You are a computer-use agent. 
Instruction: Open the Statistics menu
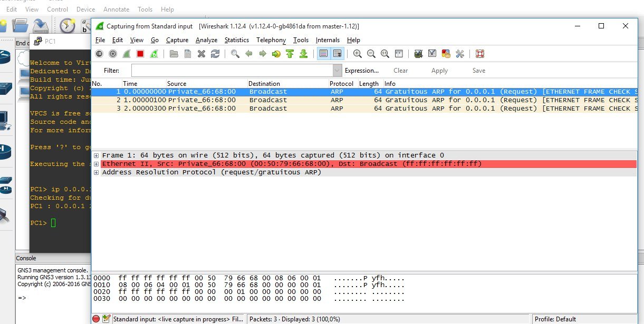[237, 40]
